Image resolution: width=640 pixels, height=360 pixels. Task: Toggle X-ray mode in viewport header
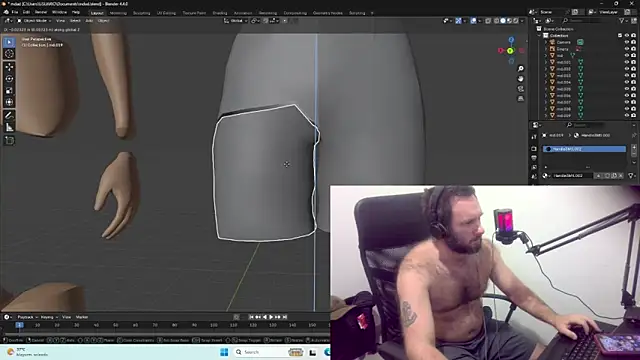(x=488, y=21)
